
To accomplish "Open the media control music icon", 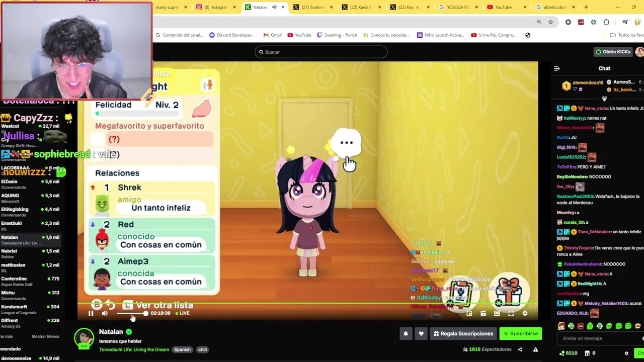I will click(x=625, y=22).
